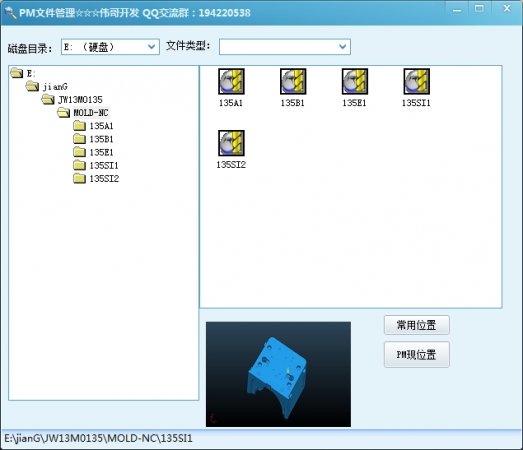The height and width of the screenshot is (450, 523).
Task: Select the JW13M0135 folder icon
Action: click(x=48, y=99)
